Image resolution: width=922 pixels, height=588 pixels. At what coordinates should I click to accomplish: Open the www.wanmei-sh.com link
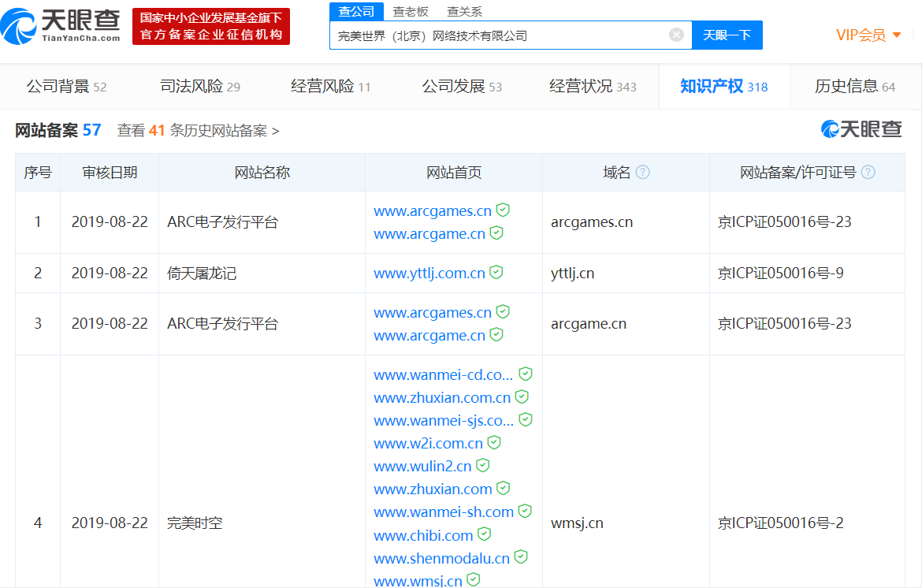tap(444, 513)
